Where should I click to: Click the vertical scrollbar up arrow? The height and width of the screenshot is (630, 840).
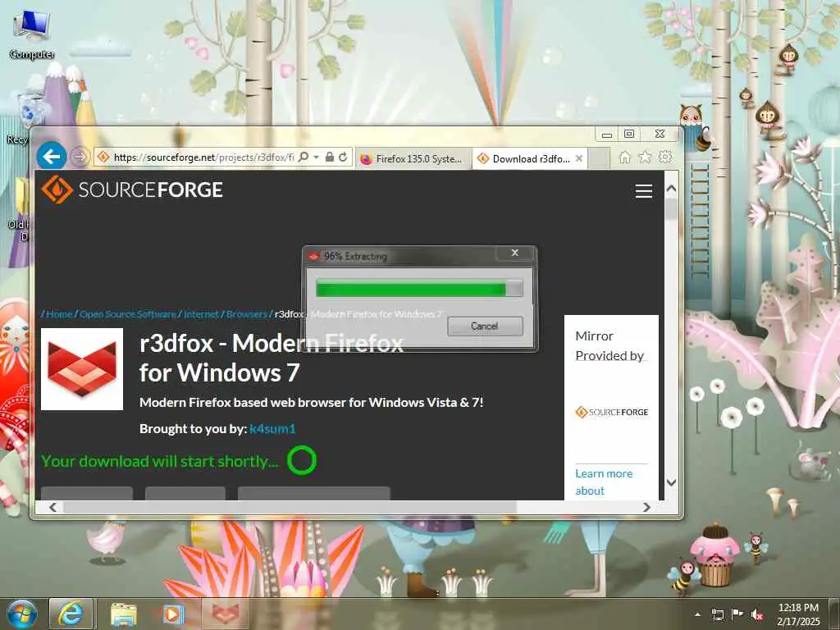671,189
